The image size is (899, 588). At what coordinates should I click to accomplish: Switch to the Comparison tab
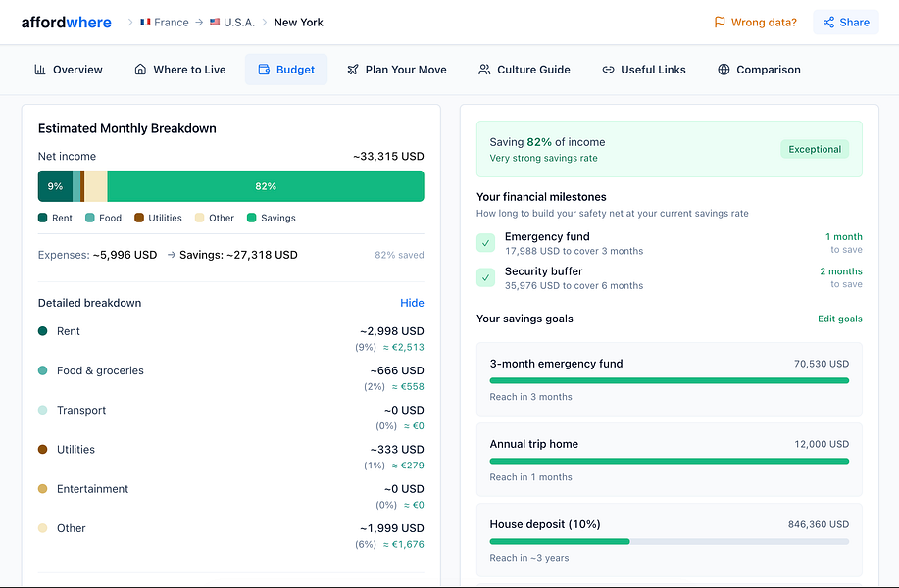pos(759,70)
